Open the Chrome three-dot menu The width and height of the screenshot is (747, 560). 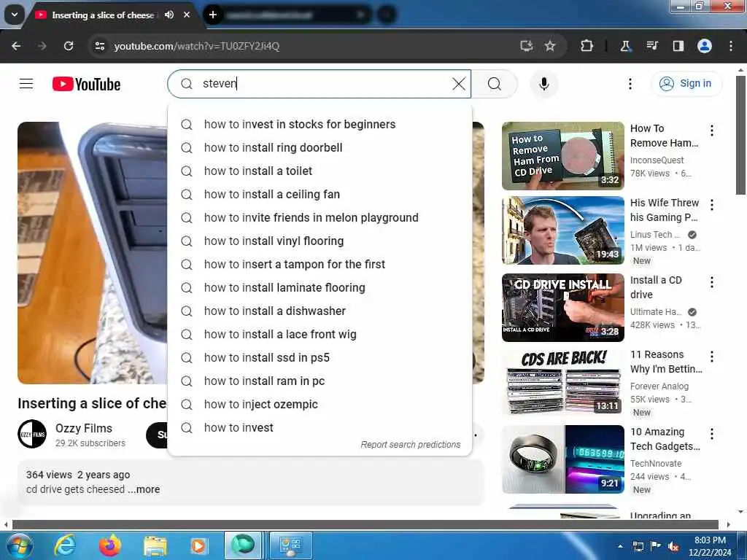point(731,46)
